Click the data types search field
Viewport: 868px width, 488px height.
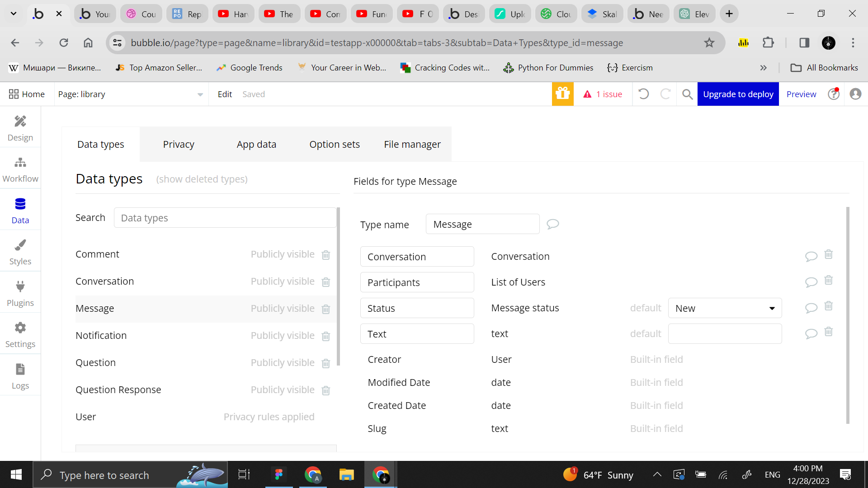click(x=225, y=218)
